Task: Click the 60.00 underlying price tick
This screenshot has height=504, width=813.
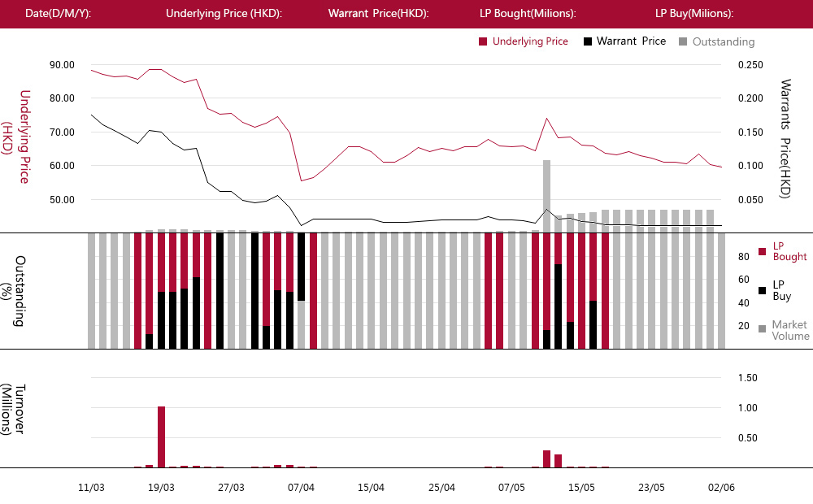Action: click(x=63, y=167)
